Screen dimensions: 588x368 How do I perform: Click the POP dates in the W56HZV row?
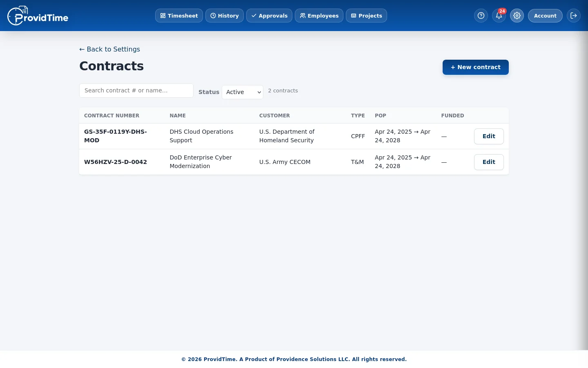403,162
